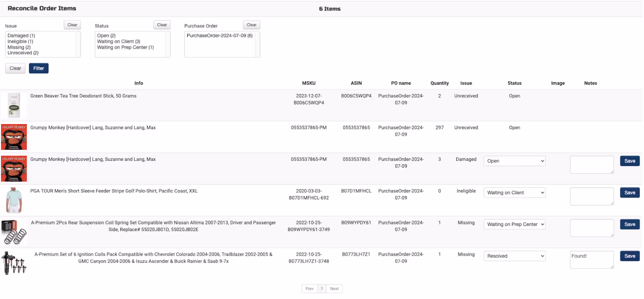
Task: Save the Ignition Coils Pack row
Action: (630, 256)
